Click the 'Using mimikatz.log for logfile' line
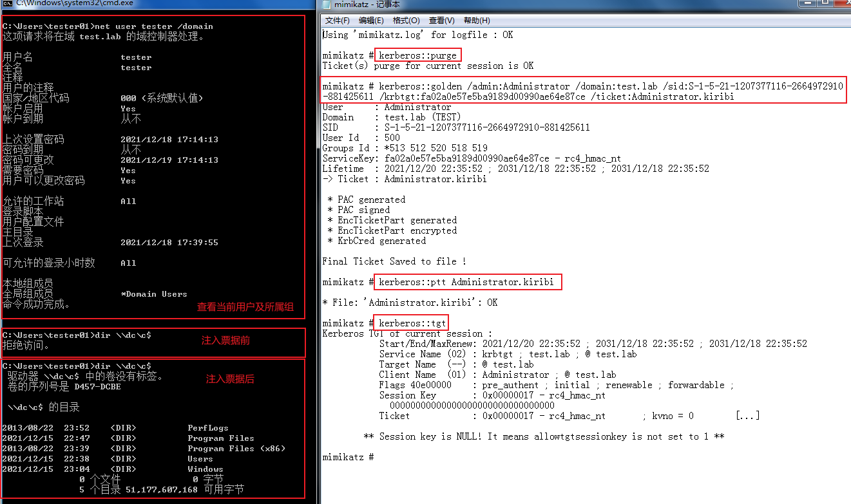This screenshot has width=851, height=504. click(417, 35)
